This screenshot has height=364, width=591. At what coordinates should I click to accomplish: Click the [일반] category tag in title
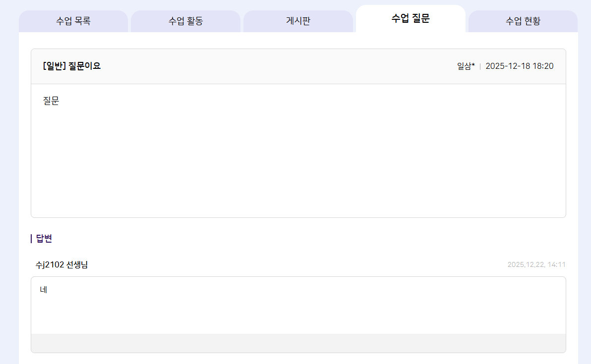click(x=54, y=66)
